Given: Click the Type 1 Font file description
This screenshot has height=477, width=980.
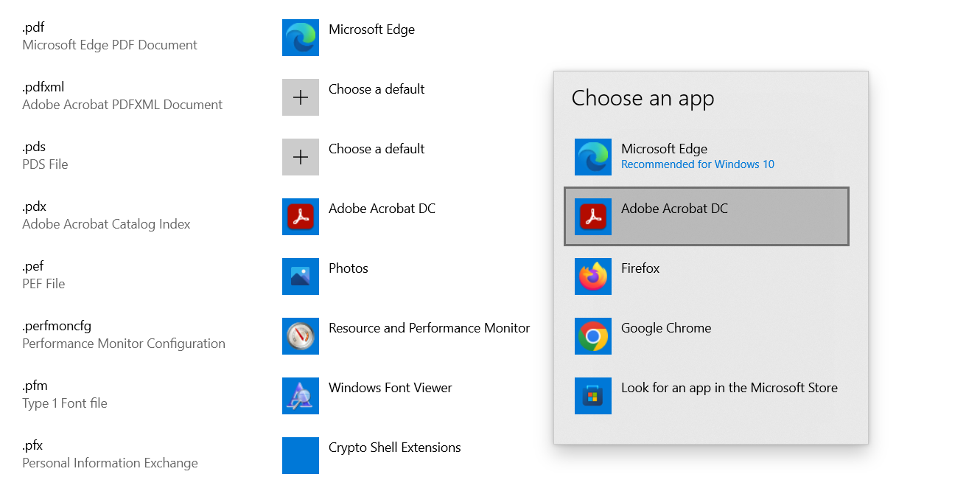Looking at the screenshot, I should [x=65, y=403].
